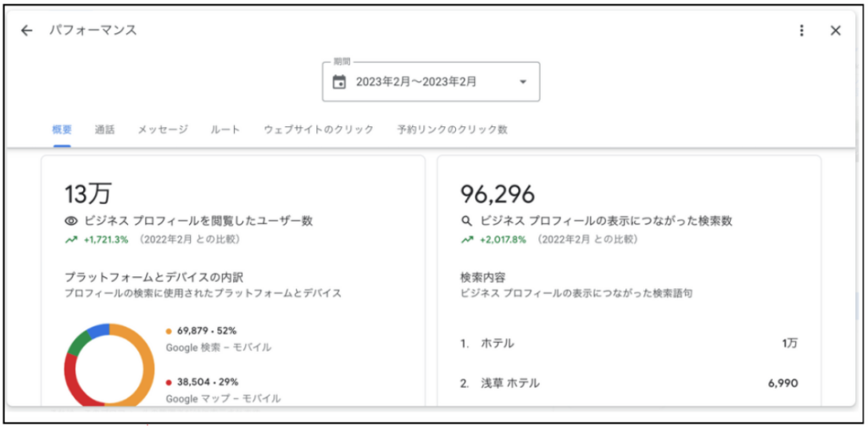Click the back arrow icon
The image size is (868, 427).
point(27,30)
